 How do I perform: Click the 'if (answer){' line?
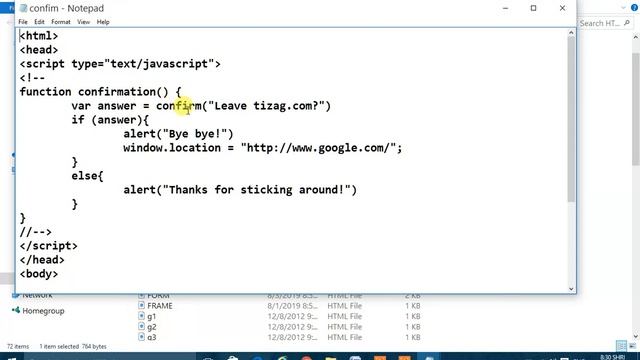110,120
